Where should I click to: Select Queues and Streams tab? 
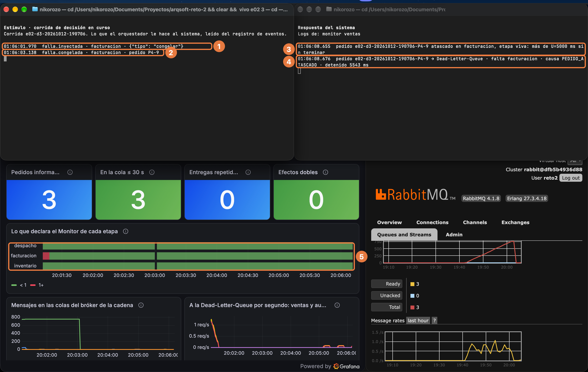point(404,235)
